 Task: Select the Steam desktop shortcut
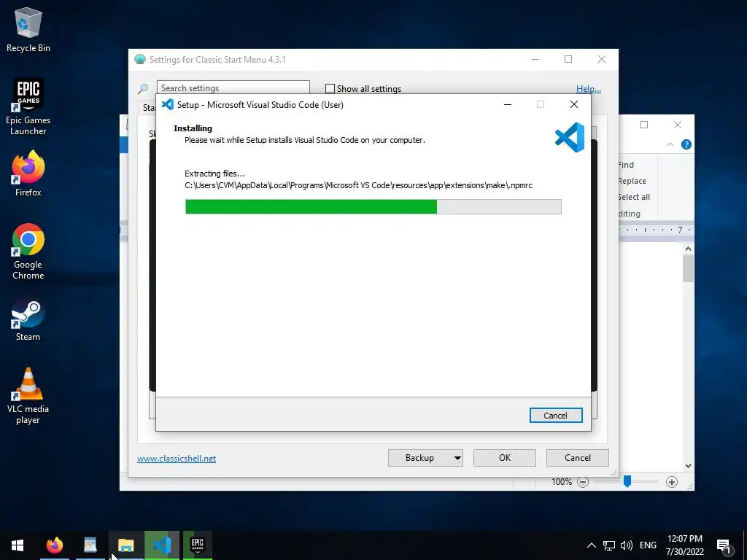tap(28, 319)
